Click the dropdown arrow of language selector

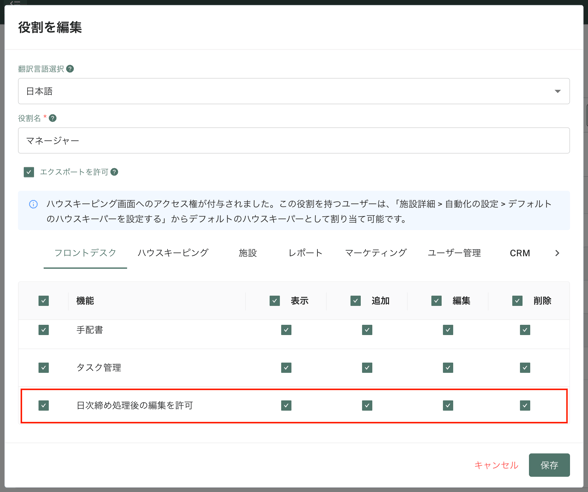pyautogui.click(x=558, y=91)
